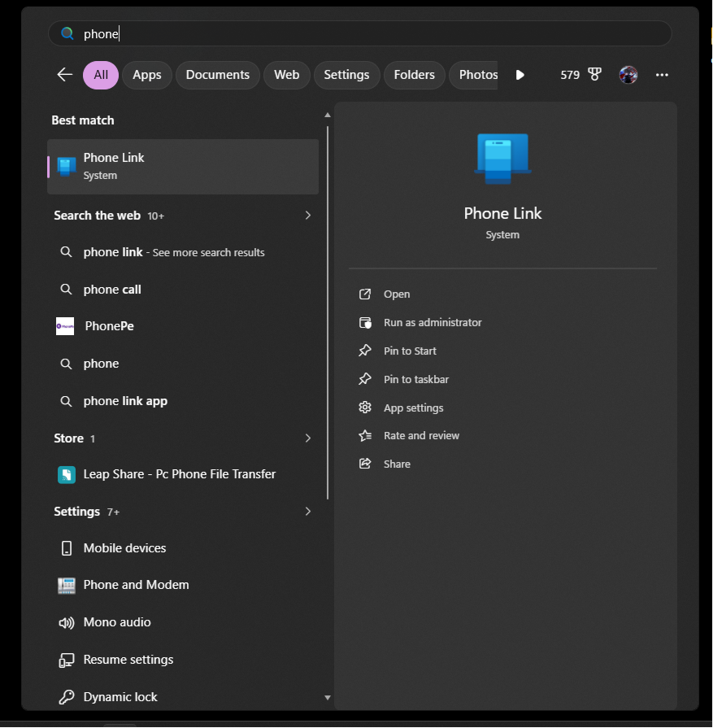Click magnifier beside 'phone link - See more'
Screen dimensions: 713x728
pyautogui.click(x=66, y=252)
